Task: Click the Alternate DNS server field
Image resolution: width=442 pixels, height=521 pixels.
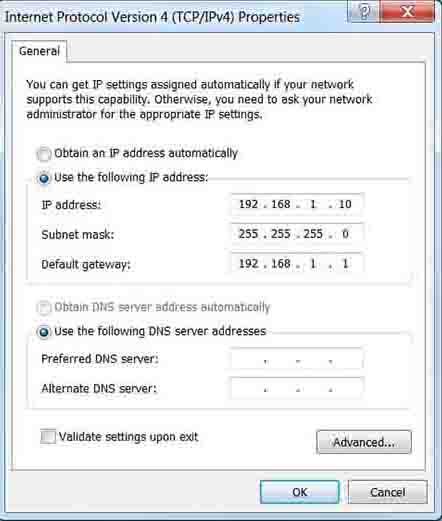Action: tap(296, 389)
